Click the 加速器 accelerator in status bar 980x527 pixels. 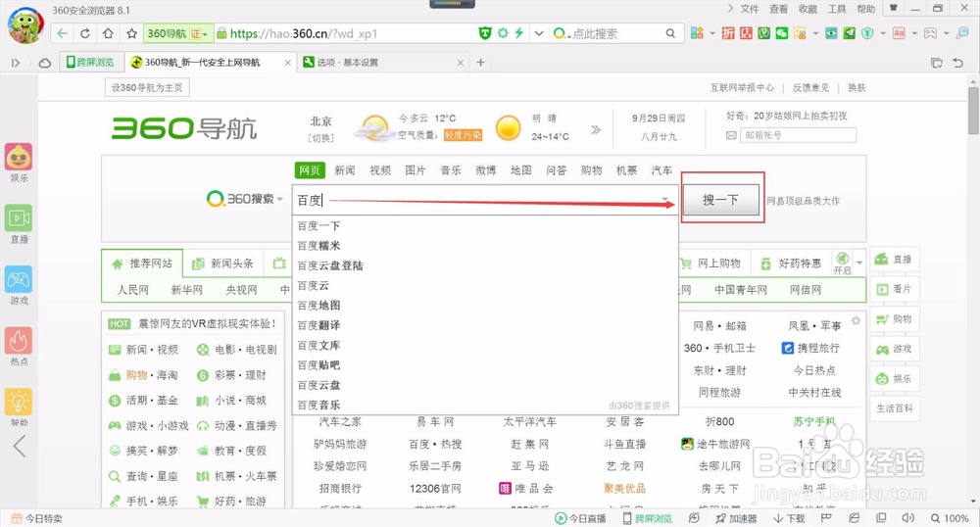[736, 518]
